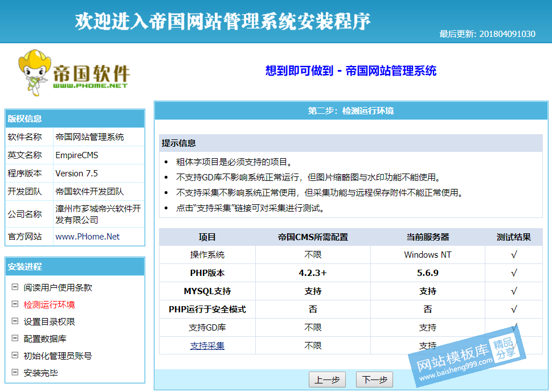552x392 pixels.
Task: Click the MYSQL支持 row label
Action: point(207,291)
